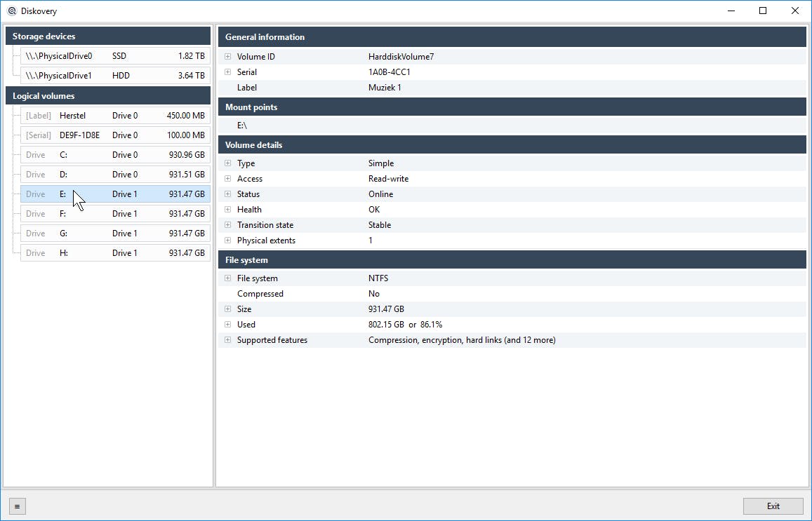Expand the Status row
Viewport: 812px width, 521px height.
coord(227,194)
